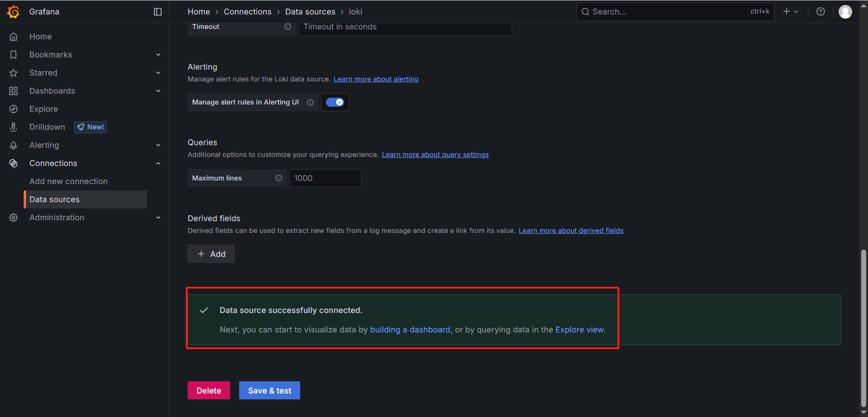Click the Delete data source button
Viewport: 868px width, 417px height.
208,390
